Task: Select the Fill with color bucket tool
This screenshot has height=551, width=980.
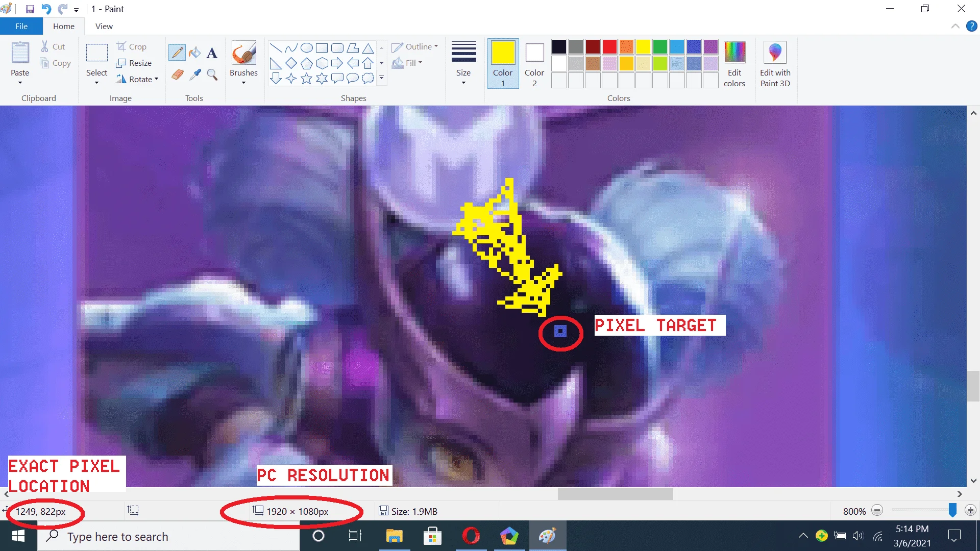Action: tap(194, 53)
